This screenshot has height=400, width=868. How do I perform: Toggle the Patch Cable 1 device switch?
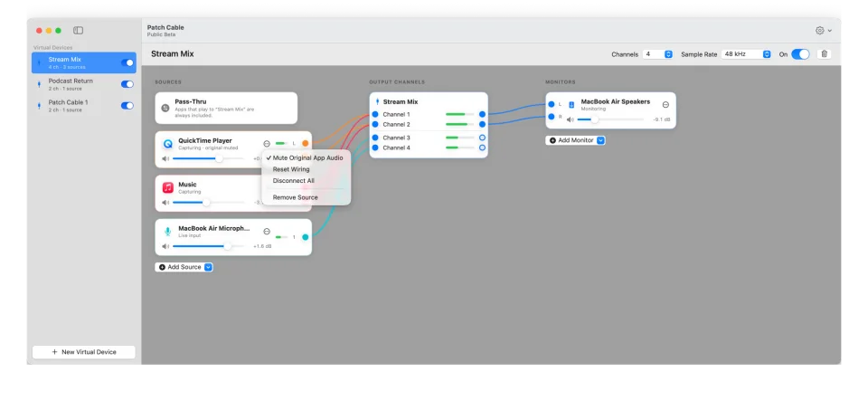click(127, 106)
